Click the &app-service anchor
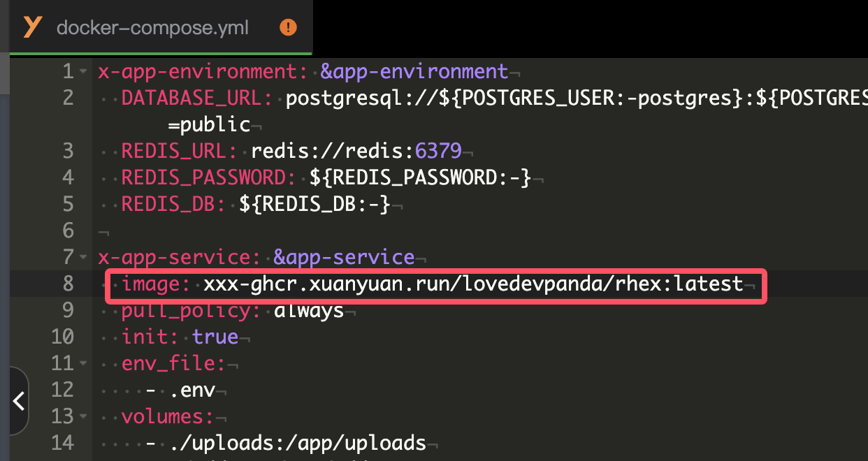The height and width of the screenshot is (461, 868). pyautogui.click(x=344, y=258)
